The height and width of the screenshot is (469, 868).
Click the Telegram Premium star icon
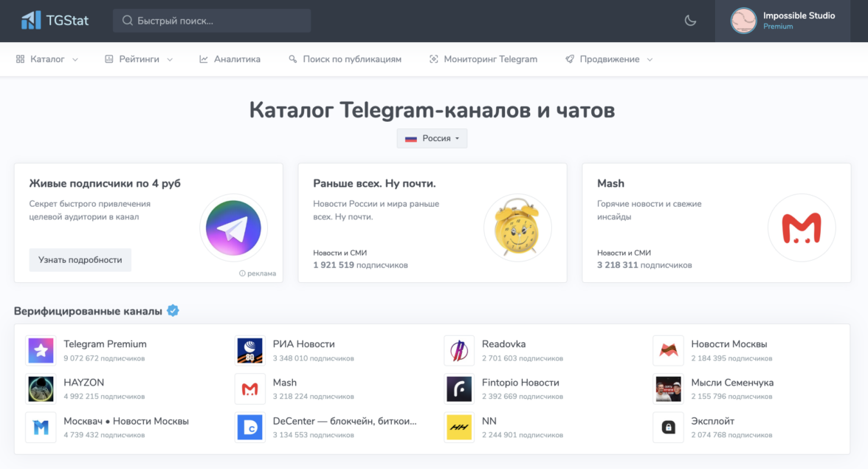[41, 351]
